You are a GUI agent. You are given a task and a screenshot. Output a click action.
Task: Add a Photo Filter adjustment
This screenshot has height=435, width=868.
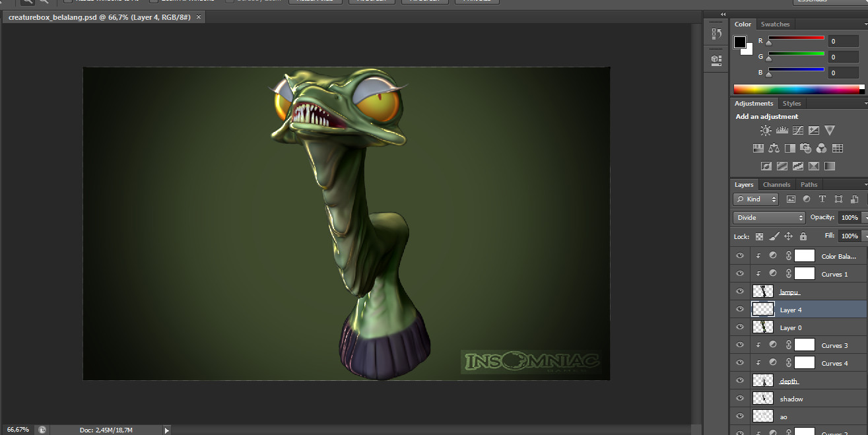click(x=806, y=149)
